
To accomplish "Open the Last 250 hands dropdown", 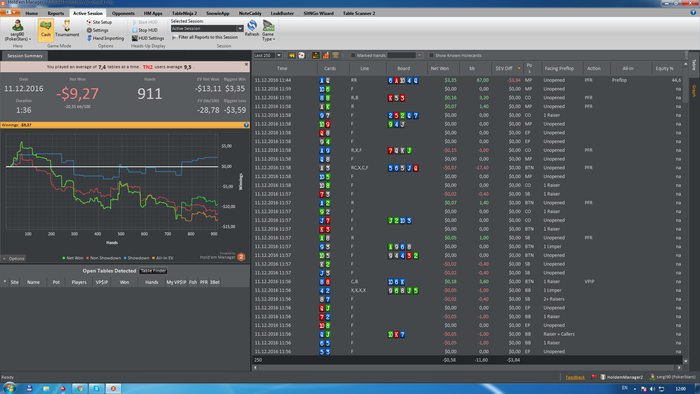I will [279, 55].
